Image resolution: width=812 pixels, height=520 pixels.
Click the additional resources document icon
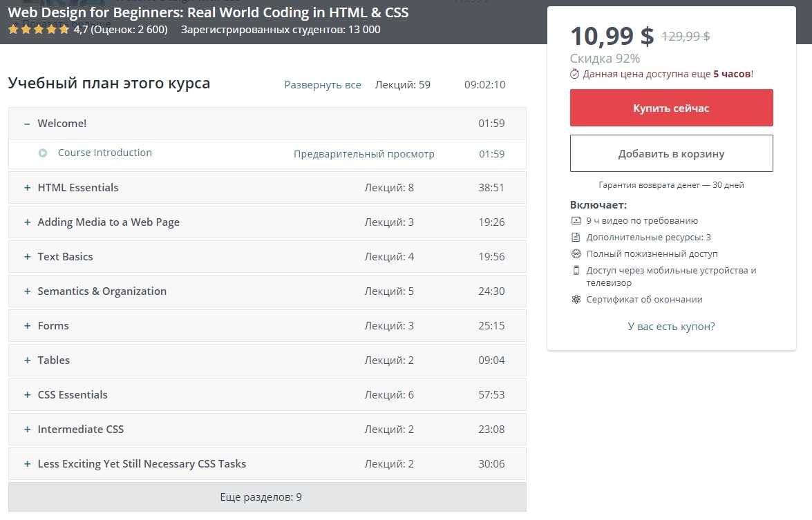click(x=576, y=238)
